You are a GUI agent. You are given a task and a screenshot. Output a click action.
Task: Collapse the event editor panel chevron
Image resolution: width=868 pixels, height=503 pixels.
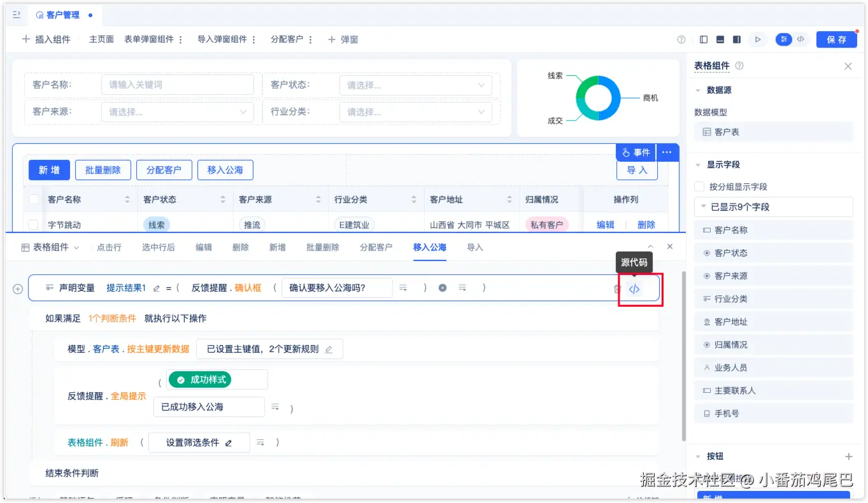pyautogui.click(x=650, y=247)
